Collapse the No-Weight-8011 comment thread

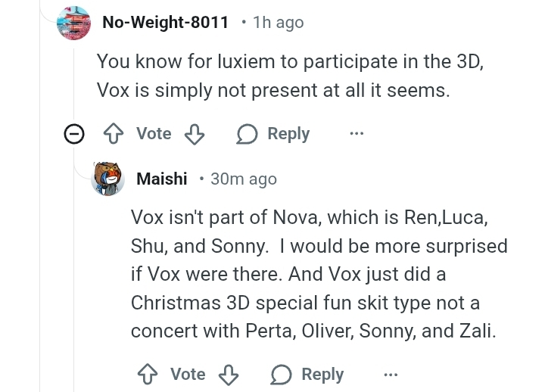click(74, 134)
